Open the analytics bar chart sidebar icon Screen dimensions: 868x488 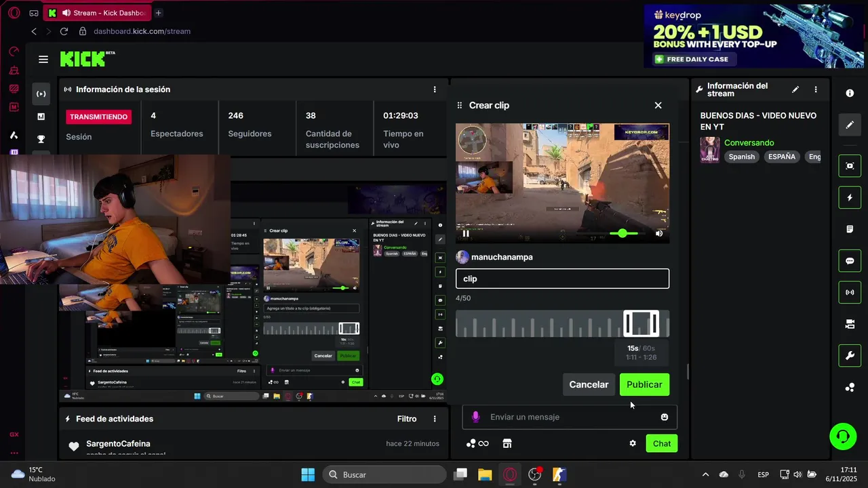pyautogui.click(x=41, y=117)
